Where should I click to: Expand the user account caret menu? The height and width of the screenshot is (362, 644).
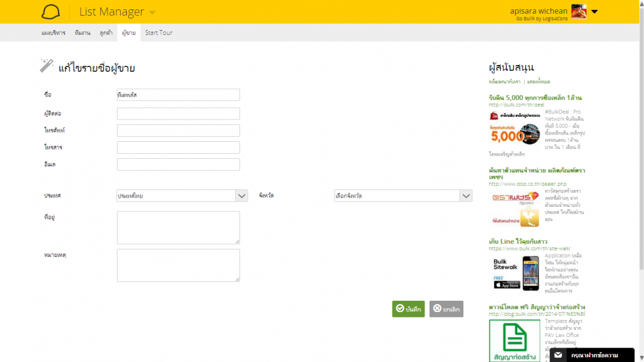click(x=595, y=11)
